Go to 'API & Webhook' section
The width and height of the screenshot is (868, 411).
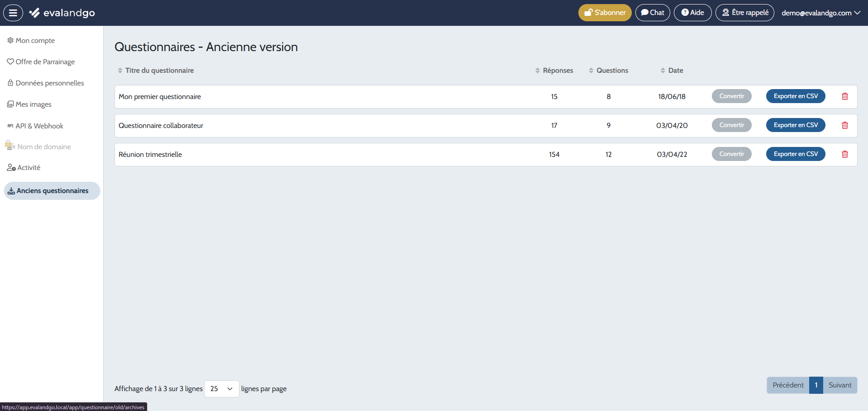point(39,126)
